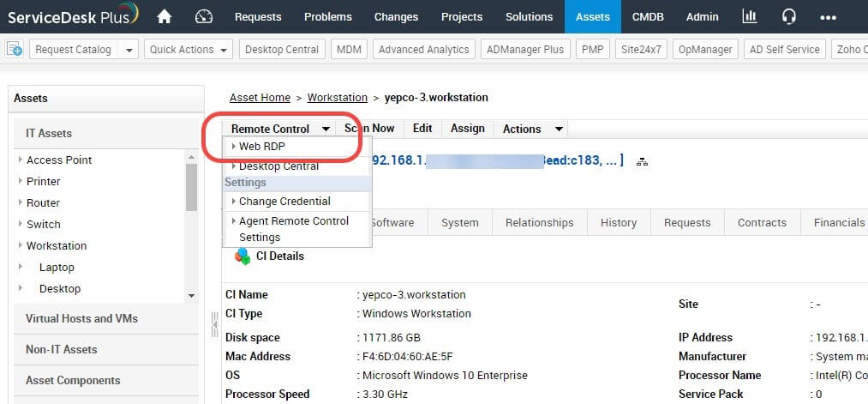
Task: Expand the Asset Components section
Action: [x=105, y=381]
